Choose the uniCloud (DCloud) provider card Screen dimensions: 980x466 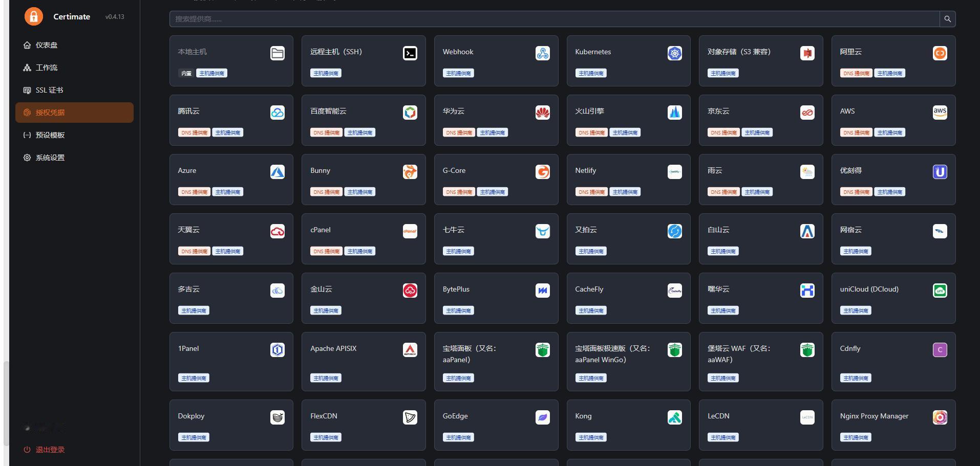click(x=893, y=298)
